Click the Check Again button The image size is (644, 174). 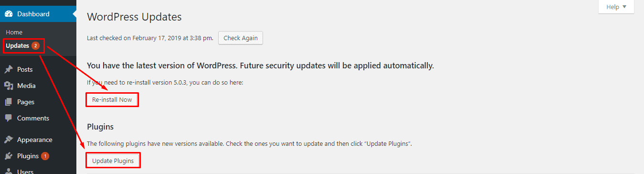click(241, 38)
